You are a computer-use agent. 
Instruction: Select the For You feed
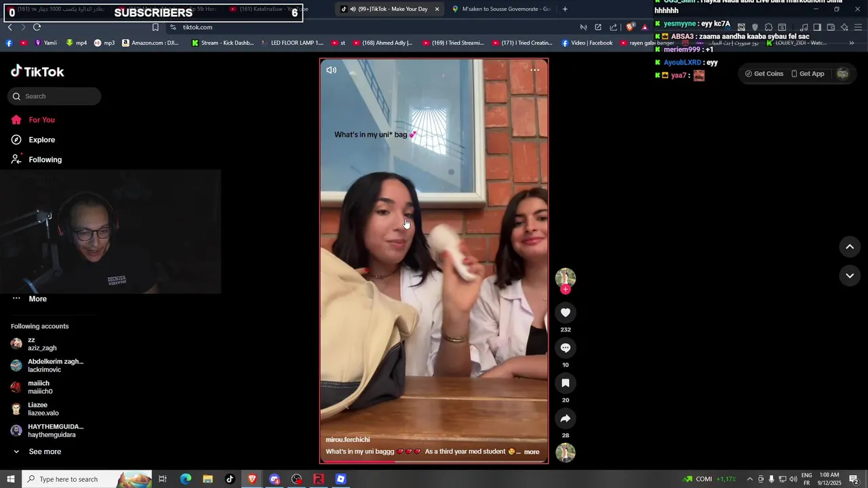coord(33,120)
